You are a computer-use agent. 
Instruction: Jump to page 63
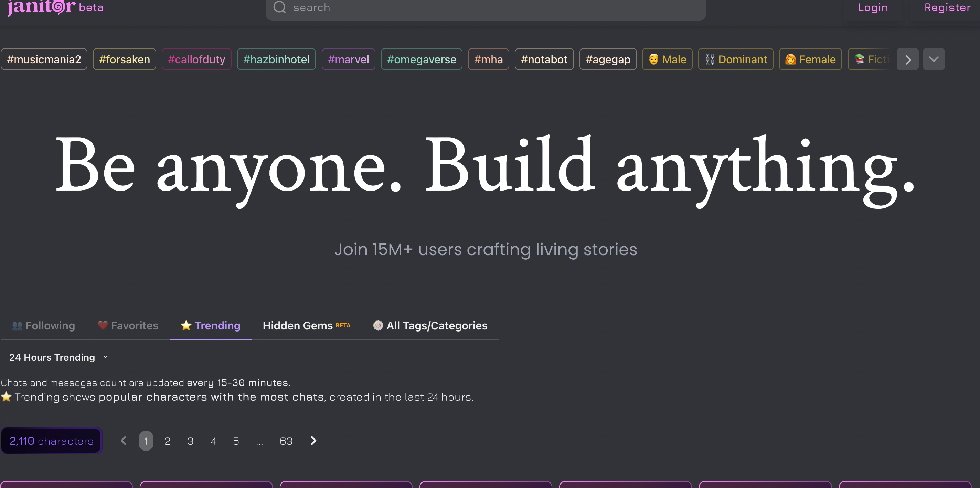(x=286, y=441)
